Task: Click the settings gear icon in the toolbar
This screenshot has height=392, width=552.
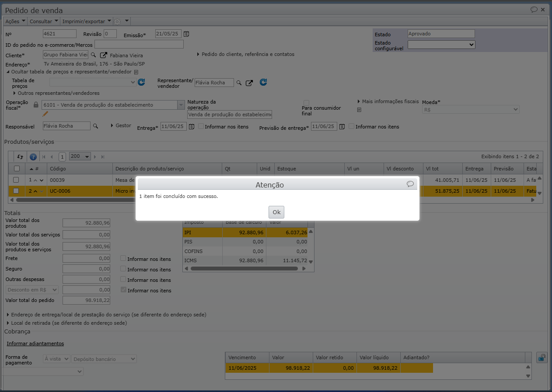Action: coord(117,21)
